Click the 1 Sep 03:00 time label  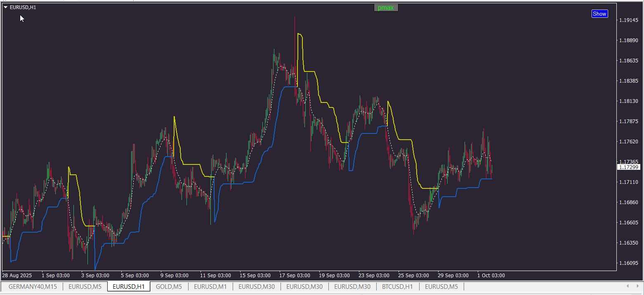point(56,276)
